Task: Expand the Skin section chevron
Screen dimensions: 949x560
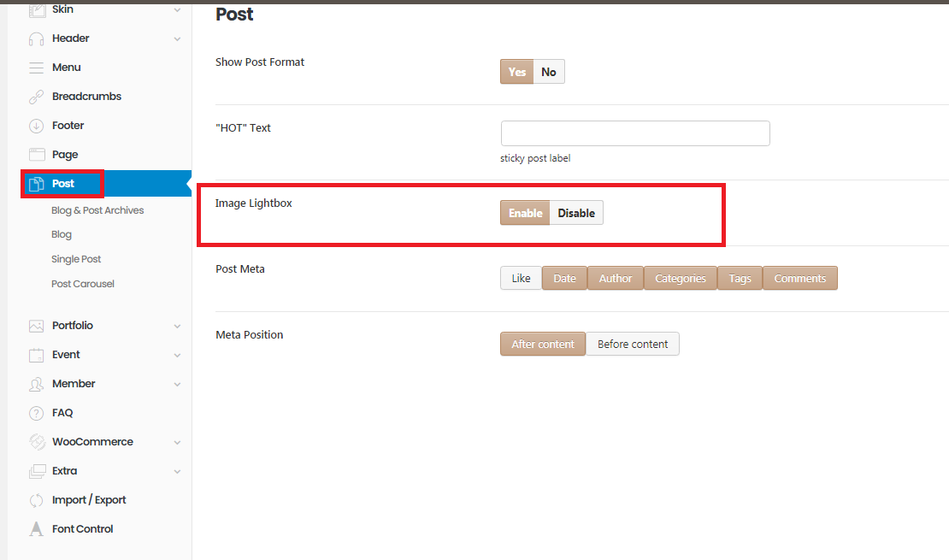Action: pos(177,9)
